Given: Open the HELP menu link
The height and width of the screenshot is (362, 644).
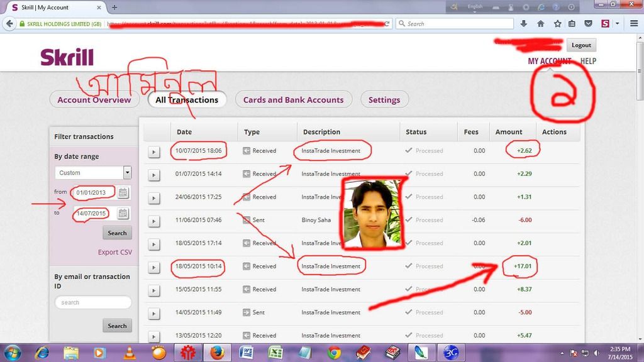Looking at the screenshot, I should click(588, 61).
